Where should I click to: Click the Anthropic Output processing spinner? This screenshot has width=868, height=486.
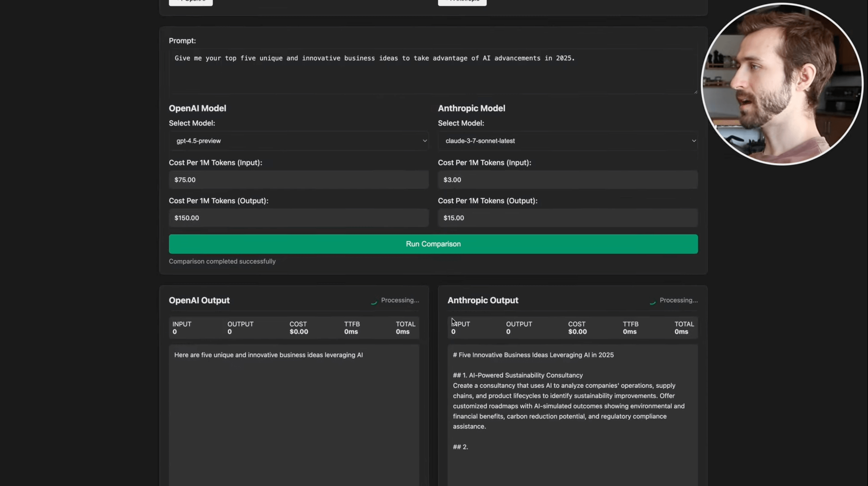tap(652, 301)
